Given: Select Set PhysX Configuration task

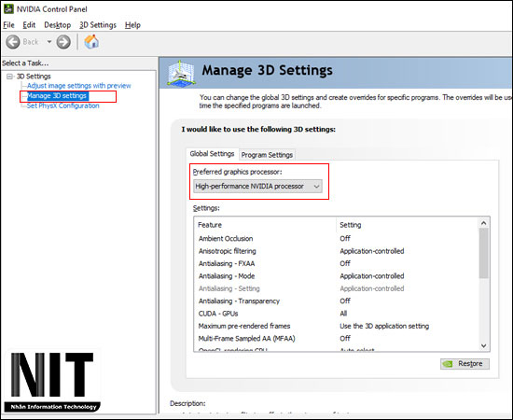Looking at the screenshot, I should point(62,105).
